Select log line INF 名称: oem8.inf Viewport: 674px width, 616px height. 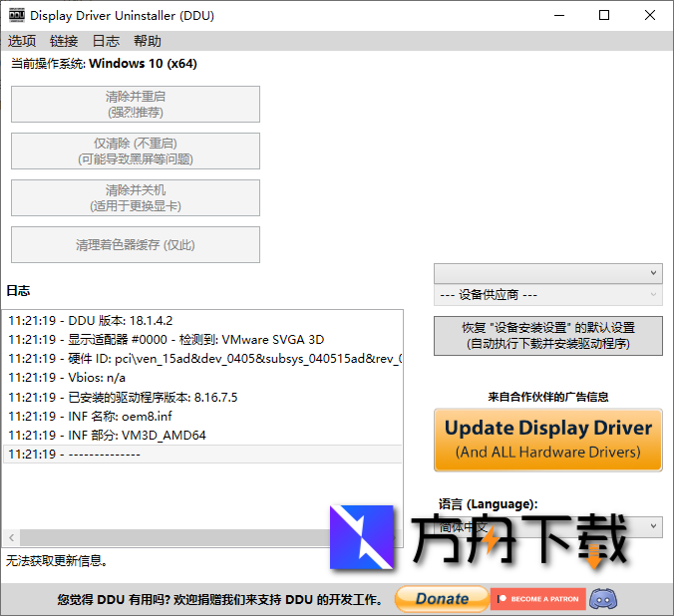click(202, 416)
